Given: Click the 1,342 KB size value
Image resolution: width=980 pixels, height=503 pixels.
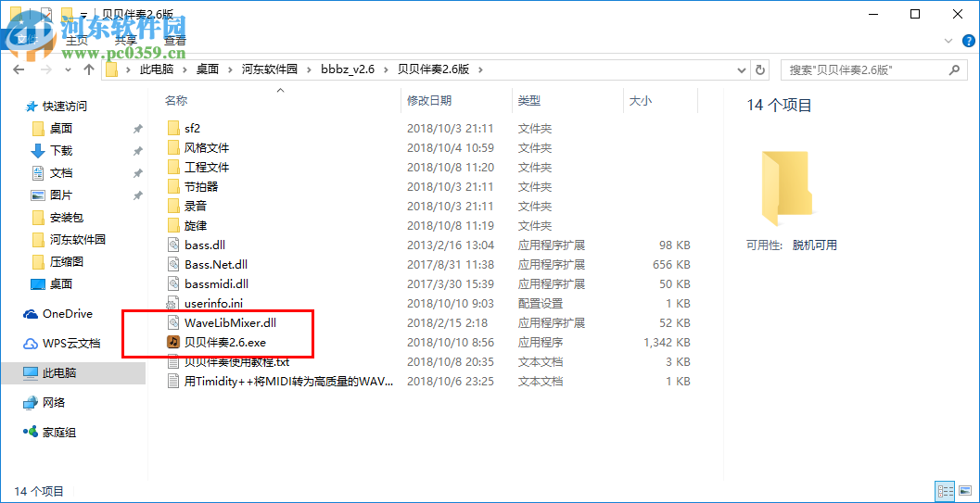Looking at the screenshot, I should 667,342.
